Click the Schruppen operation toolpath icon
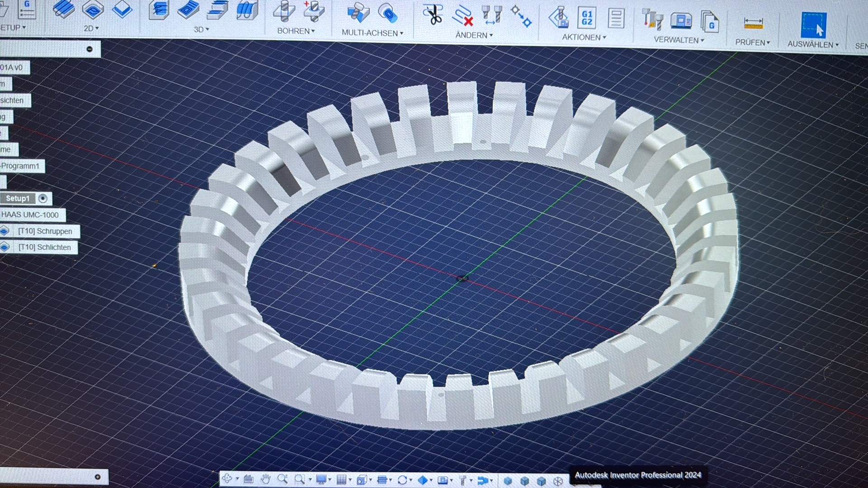 [5, 231]
